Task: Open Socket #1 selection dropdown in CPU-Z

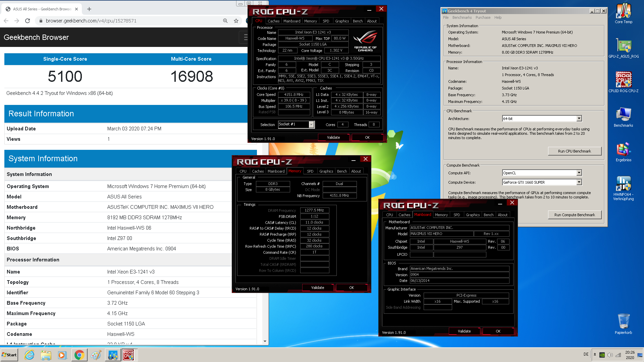Action: [x=311, y=124]
